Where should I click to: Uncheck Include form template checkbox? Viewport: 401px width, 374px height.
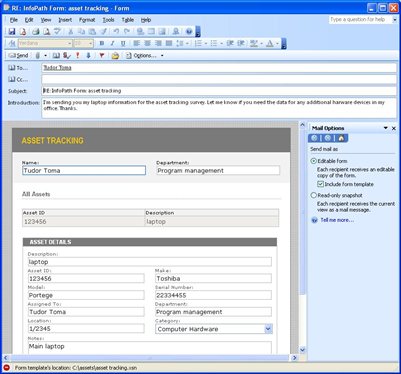(320, 184)
